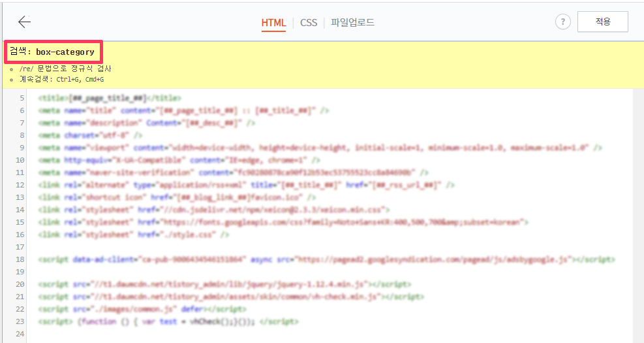Switch to the HTML tab

[273, 23]
